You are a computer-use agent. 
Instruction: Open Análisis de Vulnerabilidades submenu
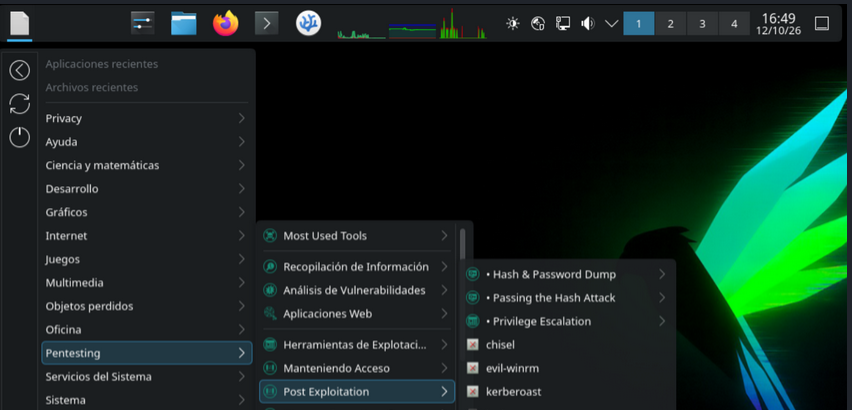click(357, 291)
